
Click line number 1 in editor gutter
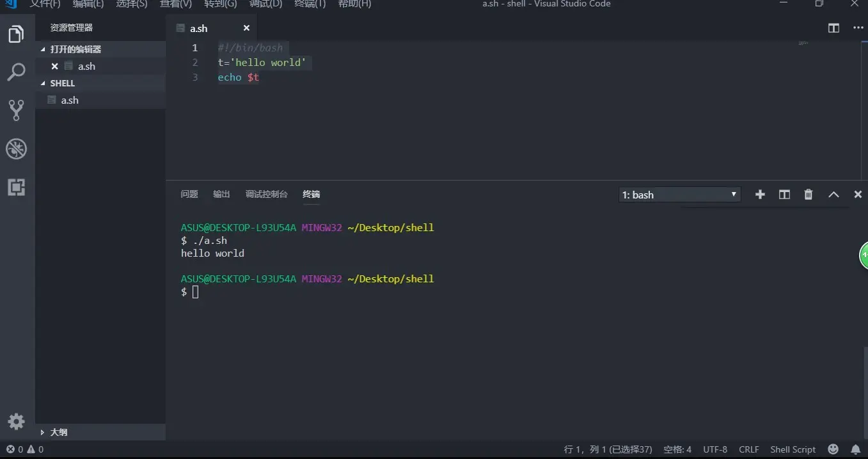click(x=195, y=47)
